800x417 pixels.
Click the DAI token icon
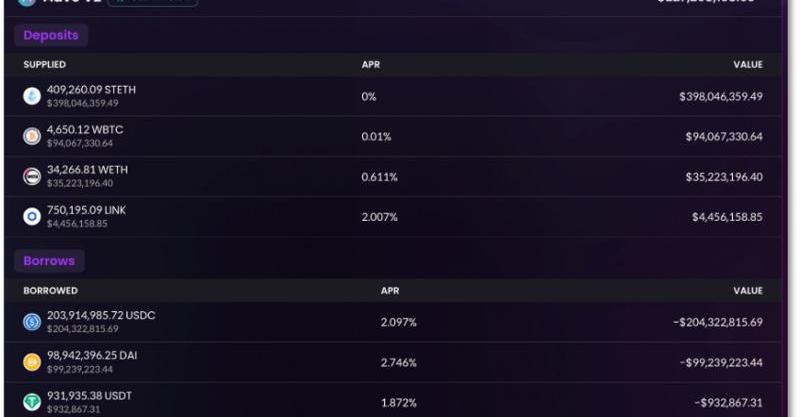pos(32,362)
